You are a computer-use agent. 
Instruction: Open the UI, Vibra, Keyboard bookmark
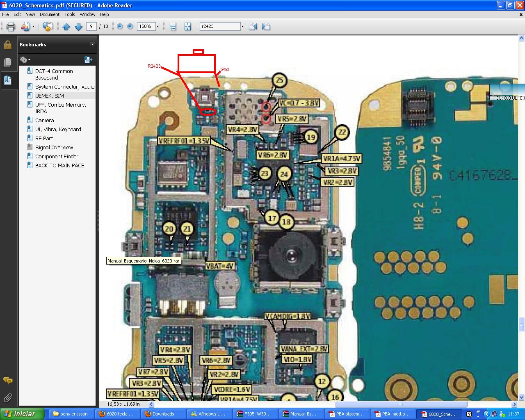pyautogui.click(x=58, y=129)
